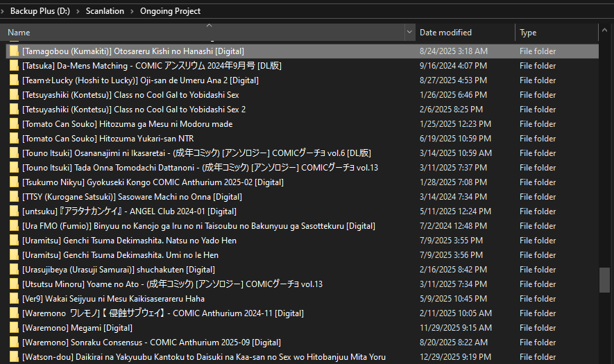
Task: Click folder icon of Tada Onna Tomodachi Dattanoni
Action: pyautogui.click(x=14, y=168)
